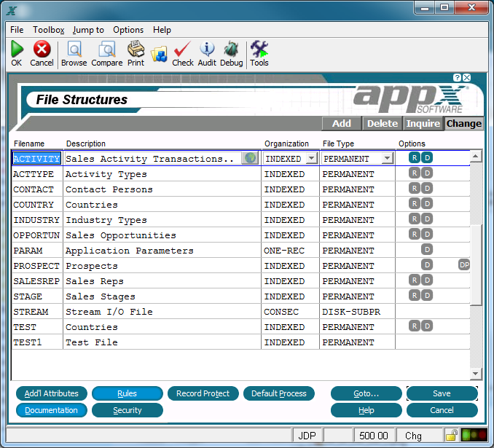The height and width of the screenshot is (448, 494).
Task: Click the green OK arrow icon
Action: [x=17, y=49]
